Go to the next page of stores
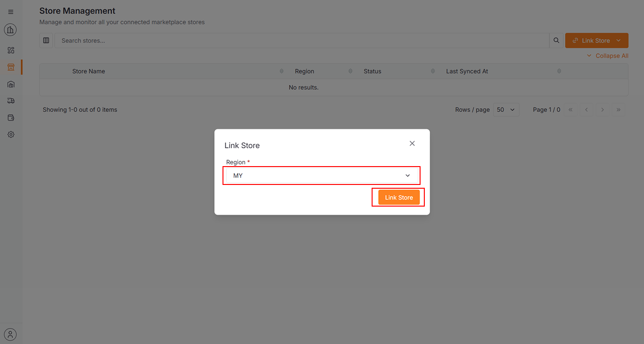This screenshot has height=344, width=644. (x=602, y=109)
